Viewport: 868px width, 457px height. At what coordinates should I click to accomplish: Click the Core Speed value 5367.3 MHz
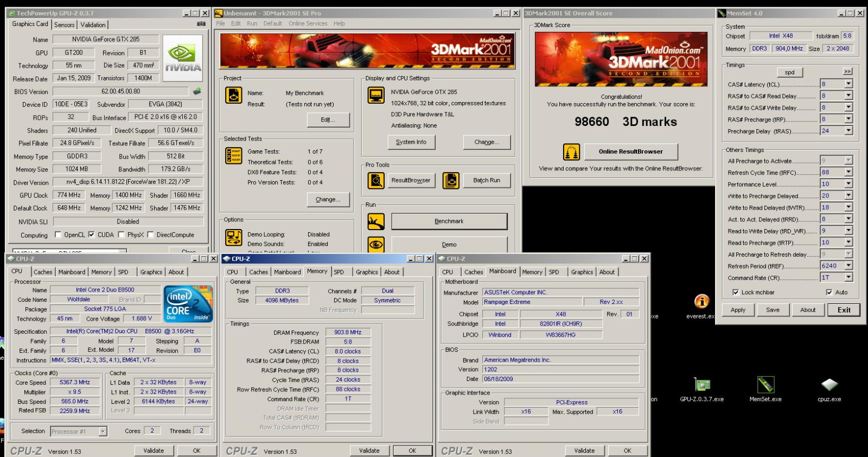pyautogui.click(x=75, y=382)
